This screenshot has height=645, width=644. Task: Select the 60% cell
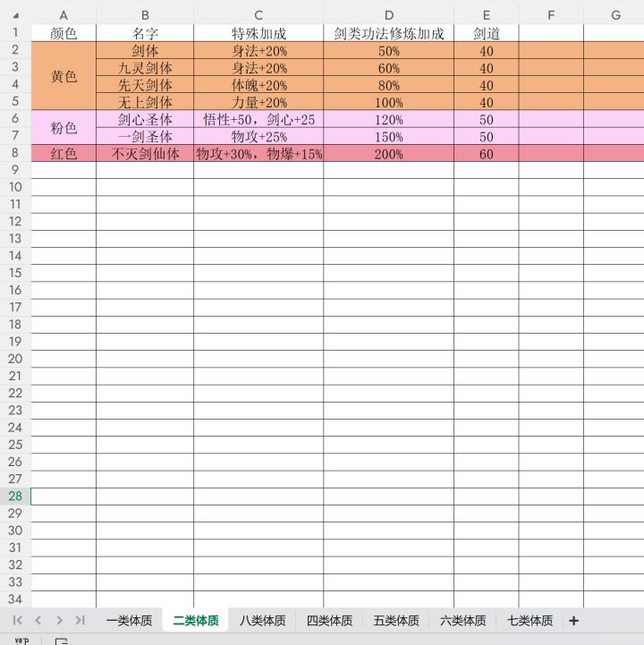pos(388,67)
